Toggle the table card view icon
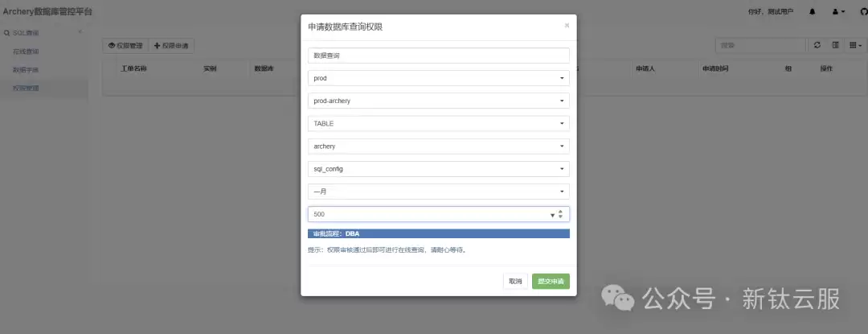The width and height of the screenshot is (868, 334). pyautogui.click(x=835, y=45)
